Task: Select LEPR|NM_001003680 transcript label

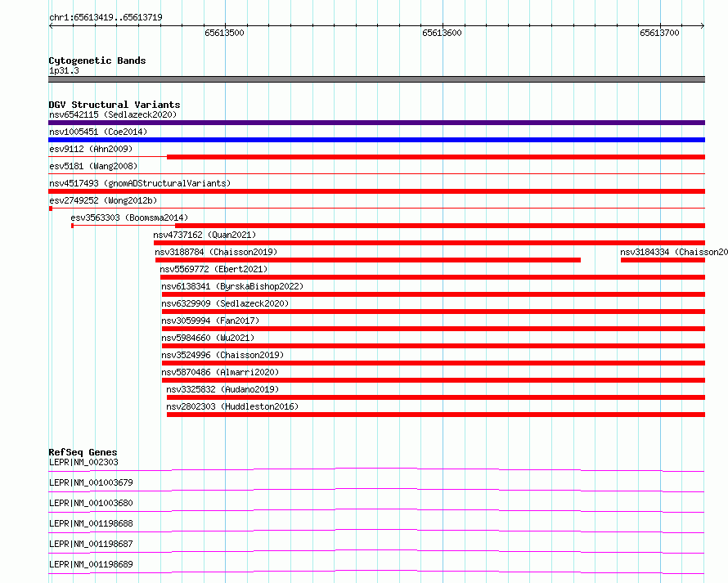Action: [91, 503]
